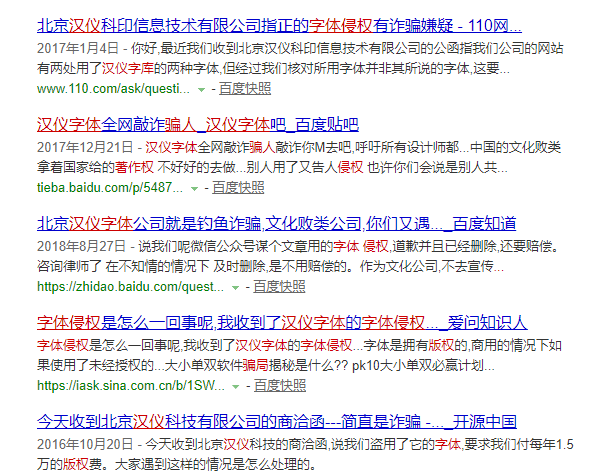
Task: Open the 北京汉仪字体公司就是钓鱼诈骗 百度知道 result
Action: tap(276, 224)
